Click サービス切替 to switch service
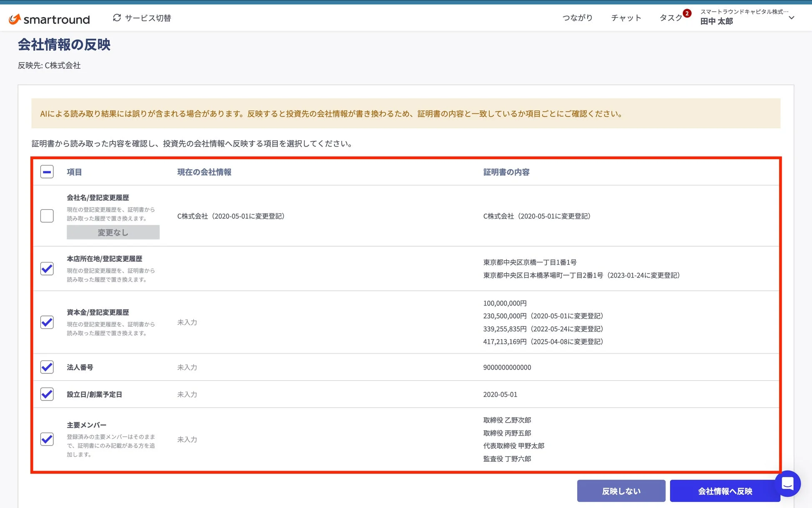812x508 pixels. tap(148, 18)
